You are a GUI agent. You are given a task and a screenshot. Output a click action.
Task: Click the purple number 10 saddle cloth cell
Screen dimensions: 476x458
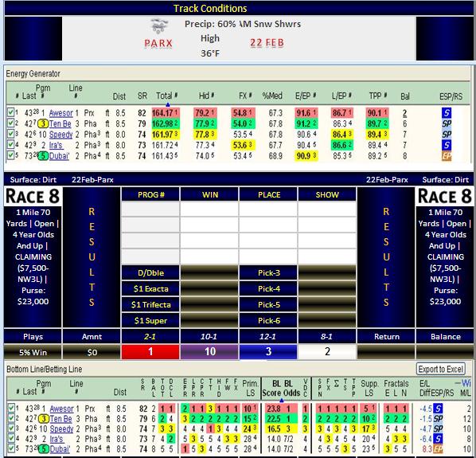pos(210,352)
